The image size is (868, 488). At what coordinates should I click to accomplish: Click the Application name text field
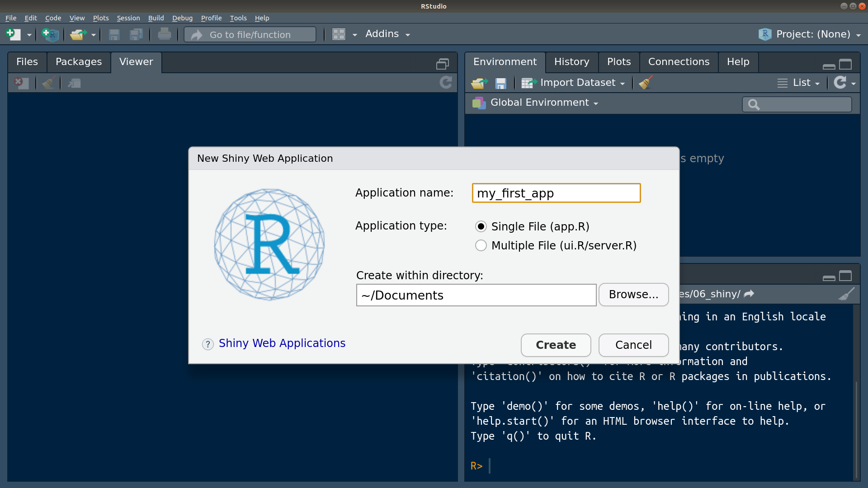pos(556,193)
